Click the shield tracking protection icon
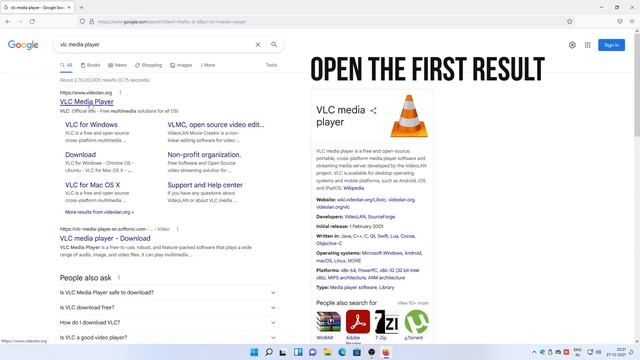 (82, 22)
